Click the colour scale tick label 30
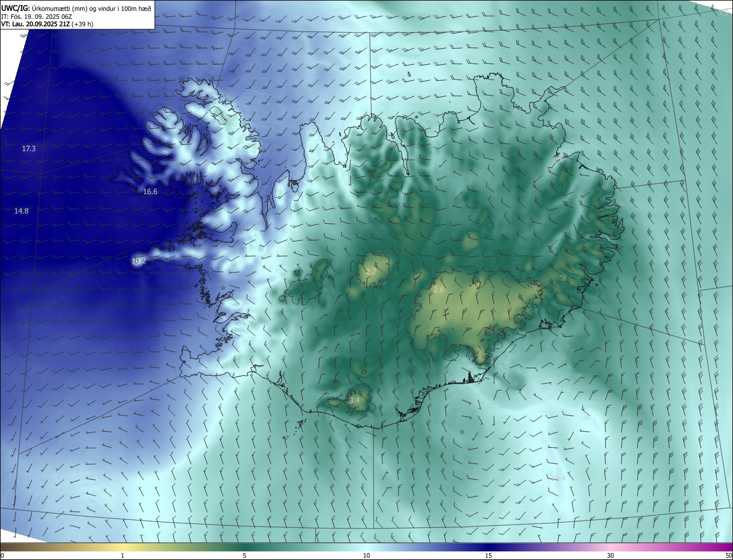Viewport: 733px width, 560px height. pos(610,555)
